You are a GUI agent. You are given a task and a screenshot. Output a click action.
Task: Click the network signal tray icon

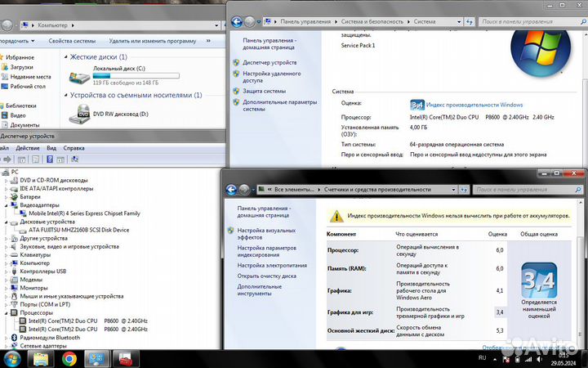pyautogui.click(x=528, y=359)
